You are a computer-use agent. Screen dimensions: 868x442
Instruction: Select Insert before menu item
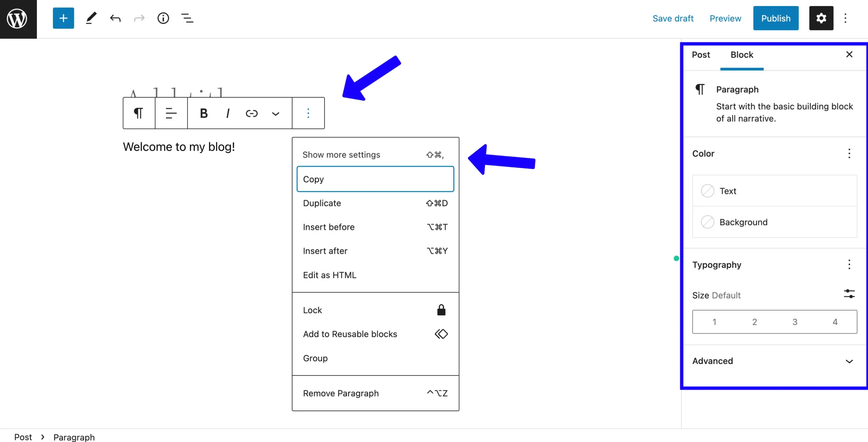tap(375, 227)
